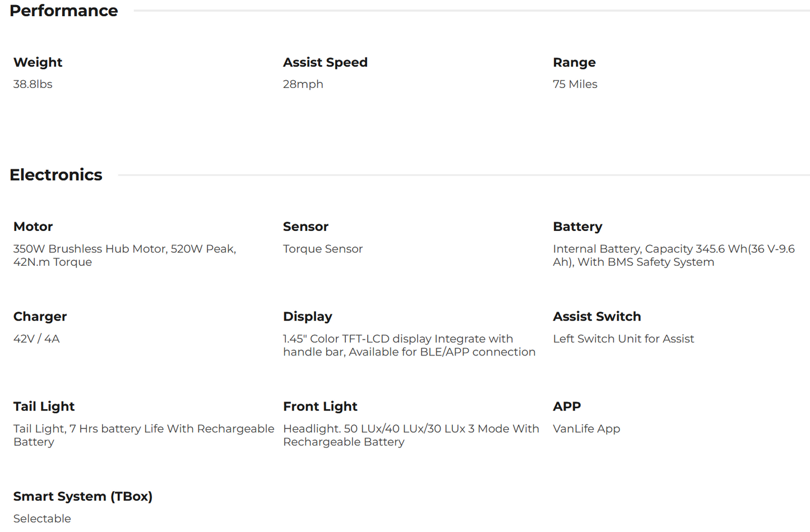Click the Assist Speed label

(x=325, y=62)
